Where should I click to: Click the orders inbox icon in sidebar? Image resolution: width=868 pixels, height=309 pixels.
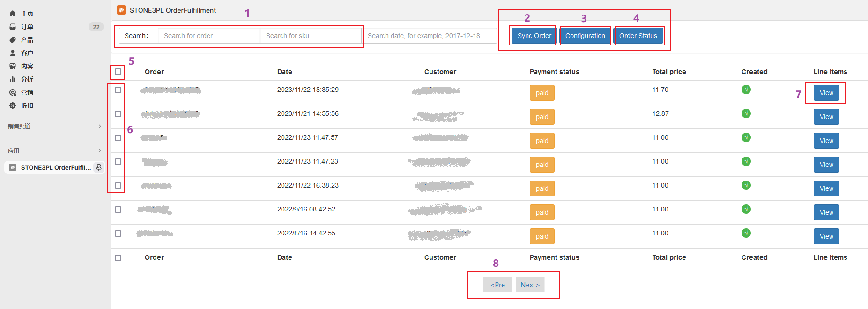point(13,27)
